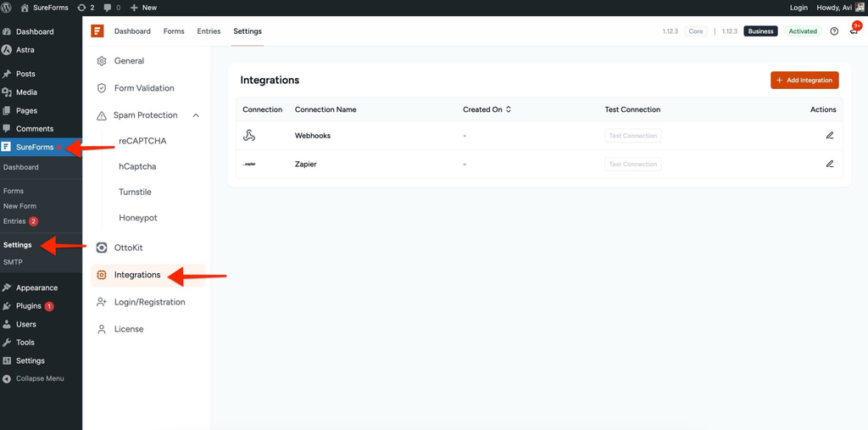Screen dimensions: 868x430
Task: Click the Add Integration button
Action: click(804, 80)
